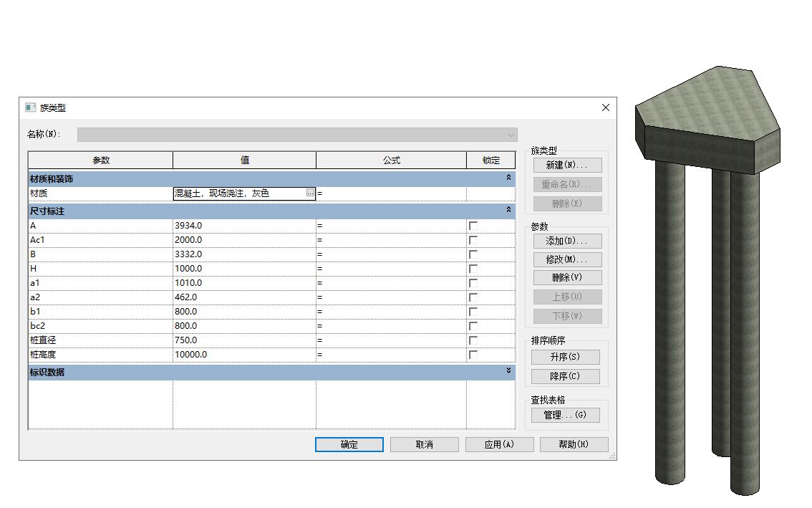Viewport: 812px width, 508px height.
Task: Open help using 帮助(H)
Action: pos(574,444)
